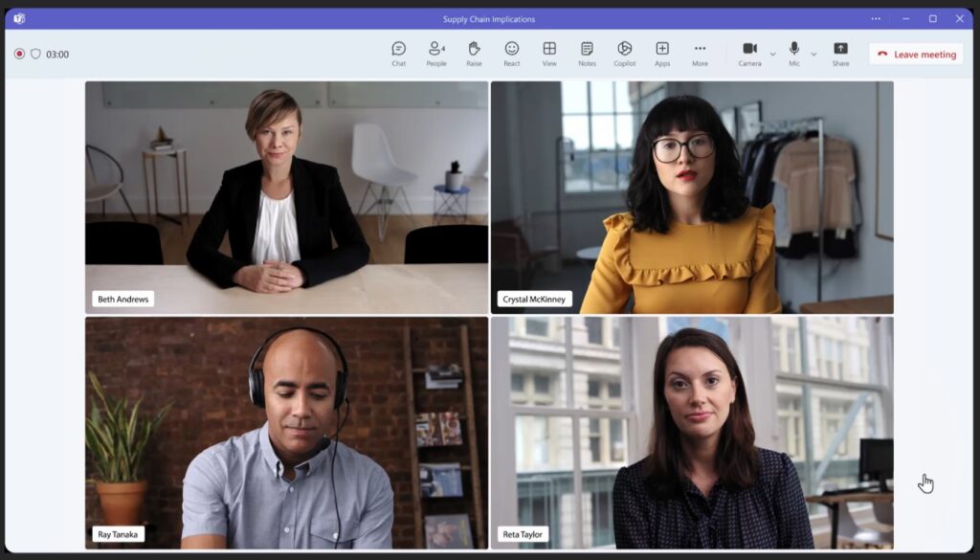Mute the Mic
The image size is (980, 560).
tap(792, 53)
